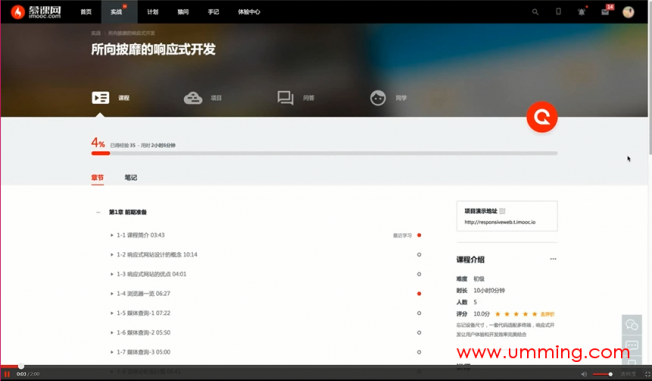
Task: Open the 首页 nav item
Action: click(86, 12)
